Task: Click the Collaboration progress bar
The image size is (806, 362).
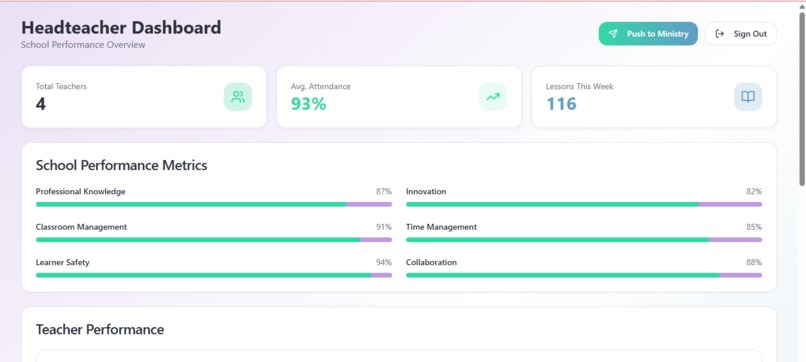Action: pyautogui.click(x=584, y=275)
